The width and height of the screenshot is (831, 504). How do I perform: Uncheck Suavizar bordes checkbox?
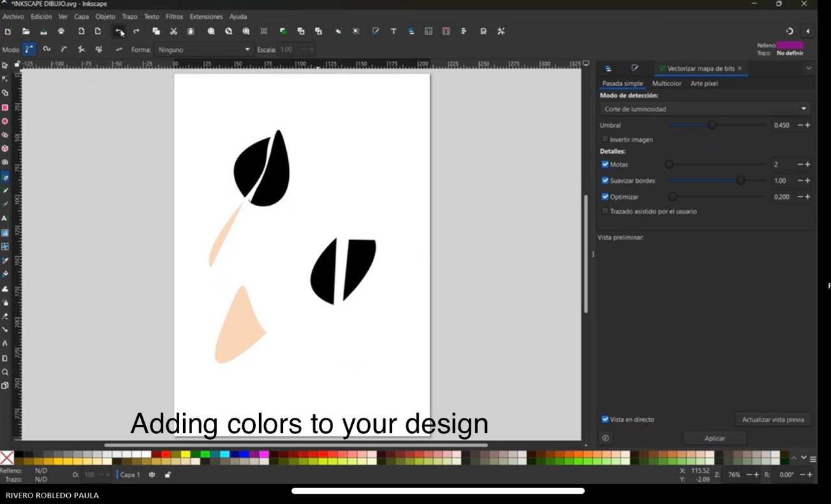605,180
